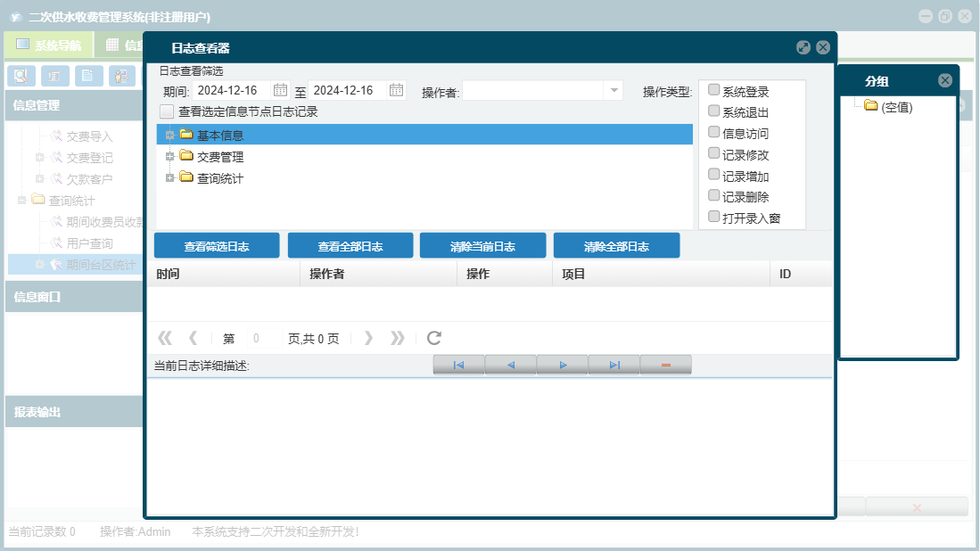Click the search toolbar icon in main window
The image size is (980, 551).
pyautogui.click(x=21, y=76)
